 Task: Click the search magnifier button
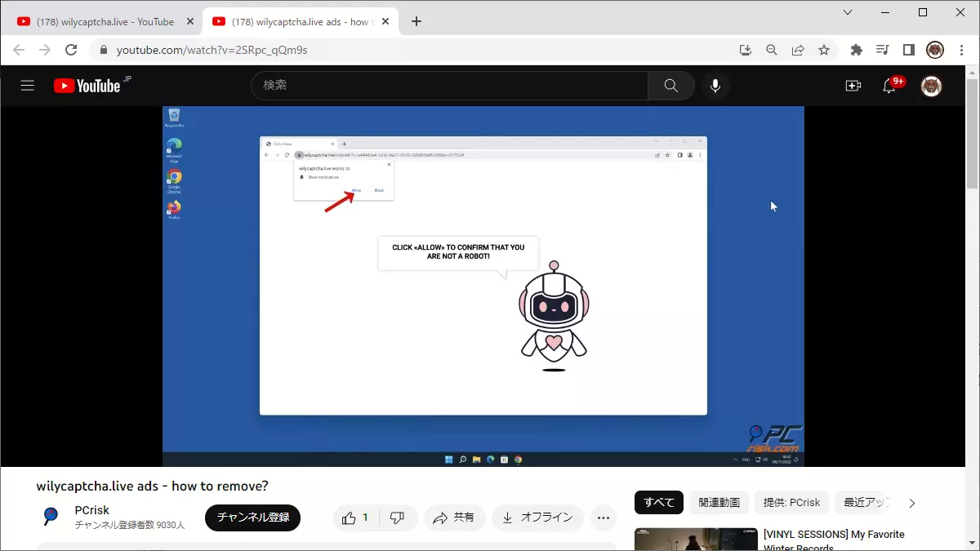(670, 86)
